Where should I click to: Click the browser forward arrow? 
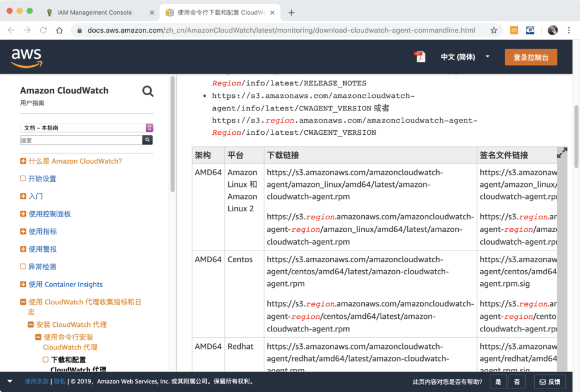point(27,31)
